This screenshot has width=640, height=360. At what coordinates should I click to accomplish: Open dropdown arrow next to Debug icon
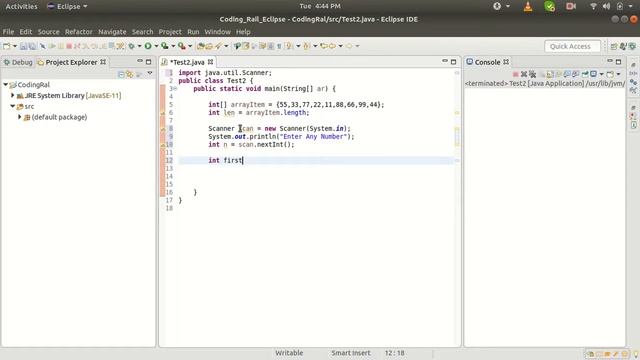(140, 46)
